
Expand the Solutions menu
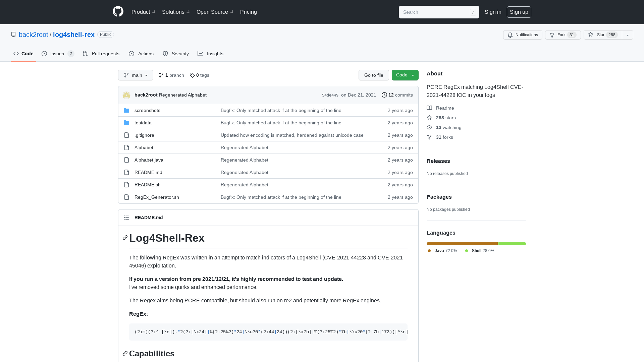pos(176,12)
